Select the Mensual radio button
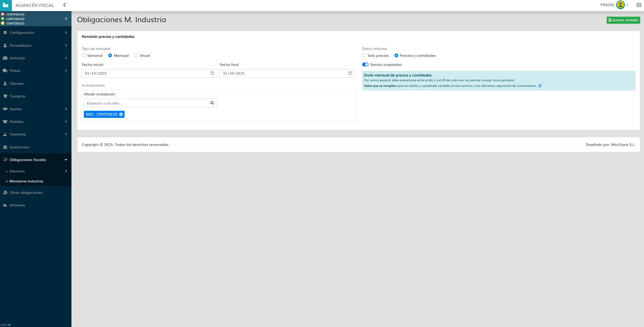This screenshot has height=327, width=644. (x=110, y=56)
